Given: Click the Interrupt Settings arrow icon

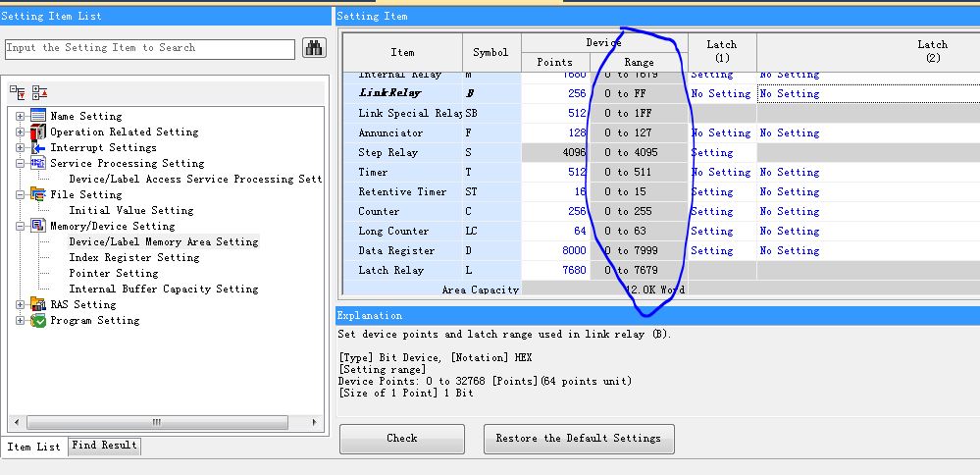Looking at the screenshot, I should [38, 147].
